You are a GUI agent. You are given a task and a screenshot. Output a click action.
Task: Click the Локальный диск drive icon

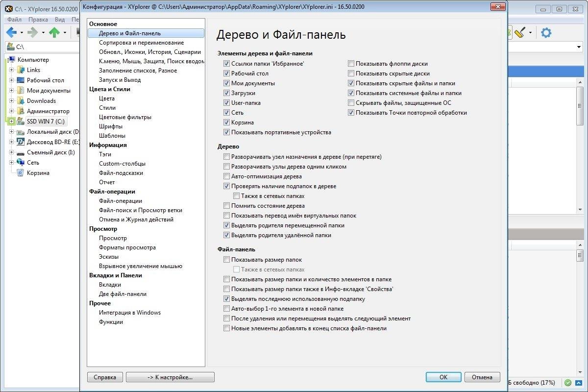pos(21,132)
